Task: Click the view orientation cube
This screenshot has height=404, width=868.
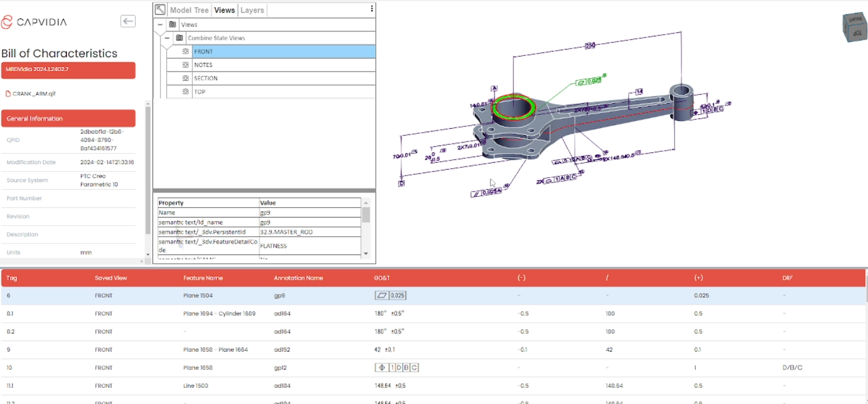Action: pyautogui.click(x=854, y=27)
